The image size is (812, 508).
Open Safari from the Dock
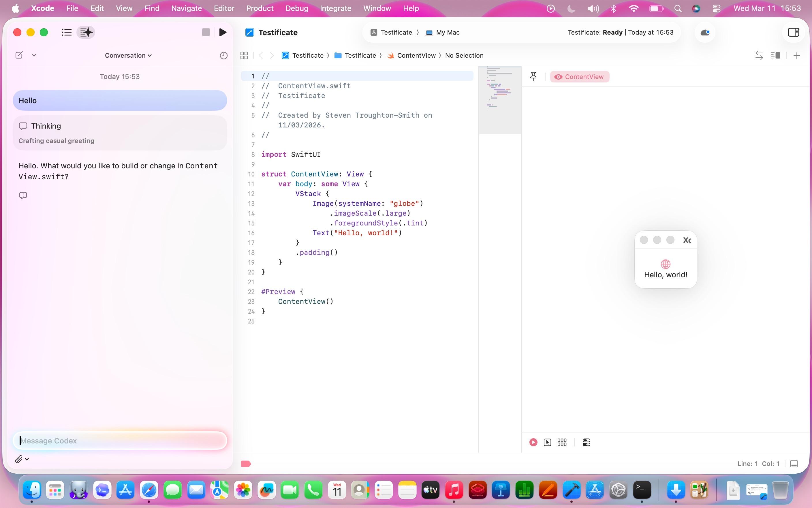(x=149, y=490)
